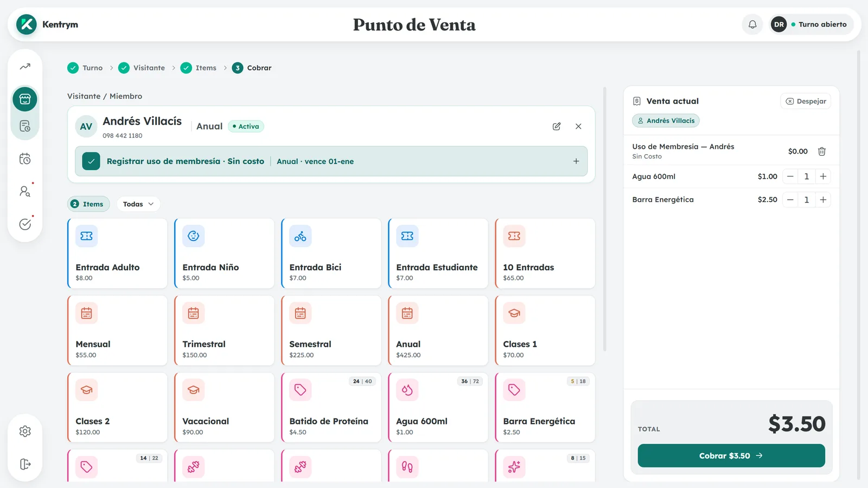
Task: Click the 2 Items filter chip
Action: (88, 204)
